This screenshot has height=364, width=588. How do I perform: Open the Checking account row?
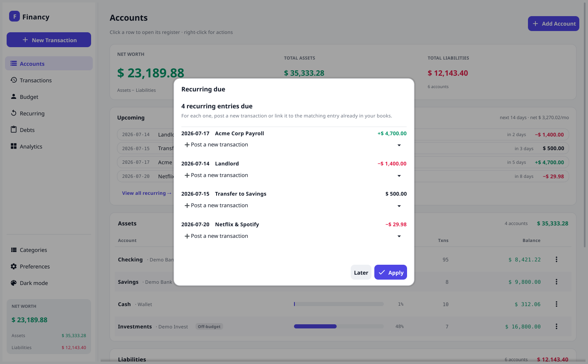(343, 259)
